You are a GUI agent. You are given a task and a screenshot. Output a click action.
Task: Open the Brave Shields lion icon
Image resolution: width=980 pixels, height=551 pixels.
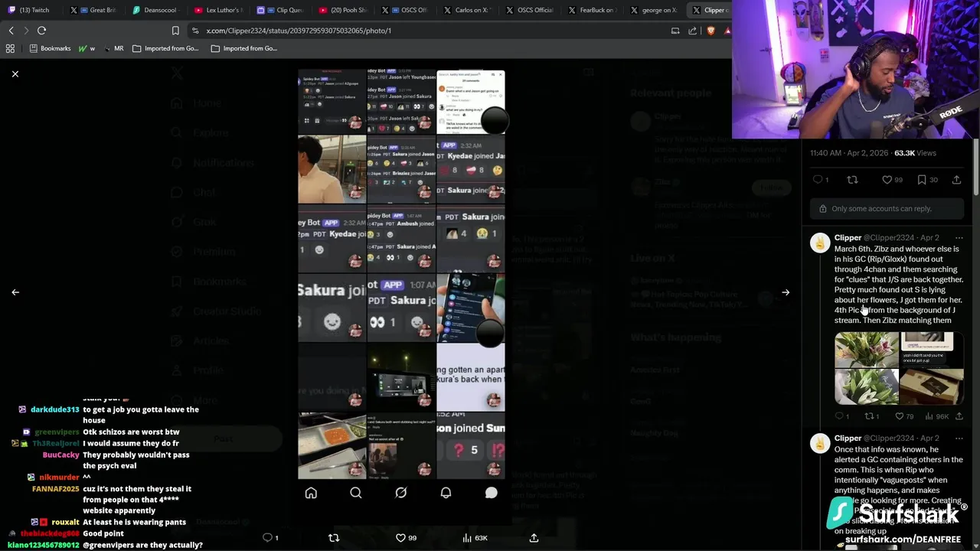click(710, 31)
